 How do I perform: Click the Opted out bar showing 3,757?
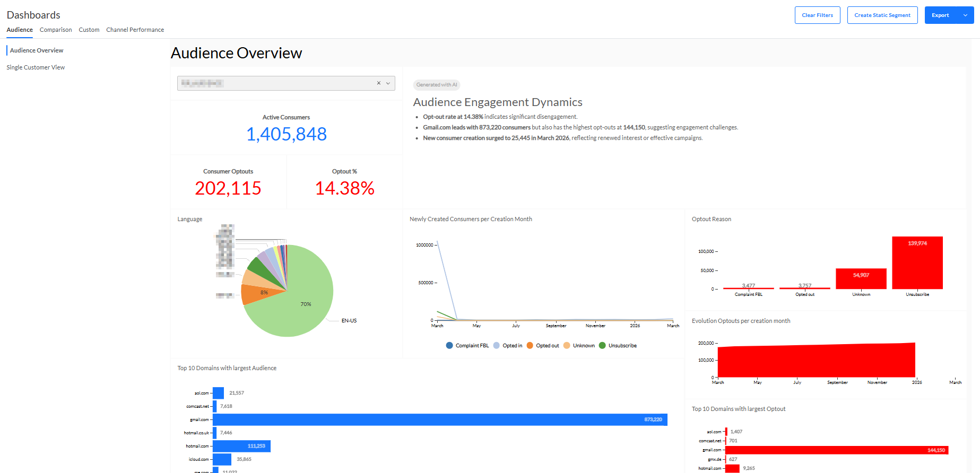coord(805,288)
